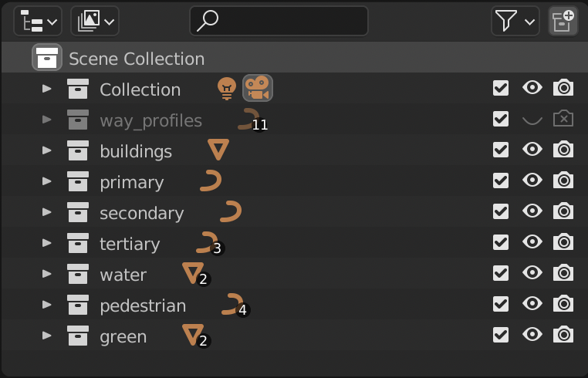Image resolution: width=588 pixels, height=378 pixels.
Task: Click in the outliner search field
Action: pos(279,21)
